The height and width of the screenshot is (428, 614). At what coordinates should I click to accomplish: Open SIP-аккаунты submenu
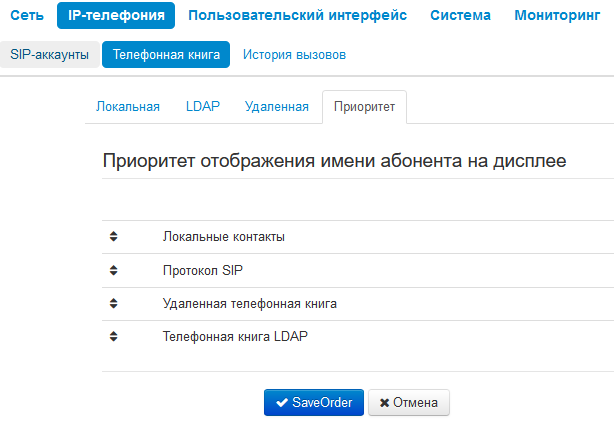point(49,54)
